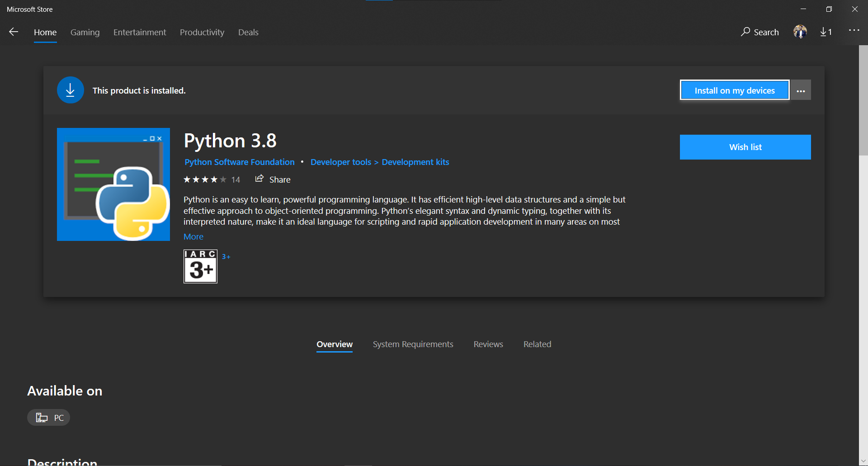The image size is (868, 466).
Task: Select the System Requirements tab
Action: pos(413,344)
